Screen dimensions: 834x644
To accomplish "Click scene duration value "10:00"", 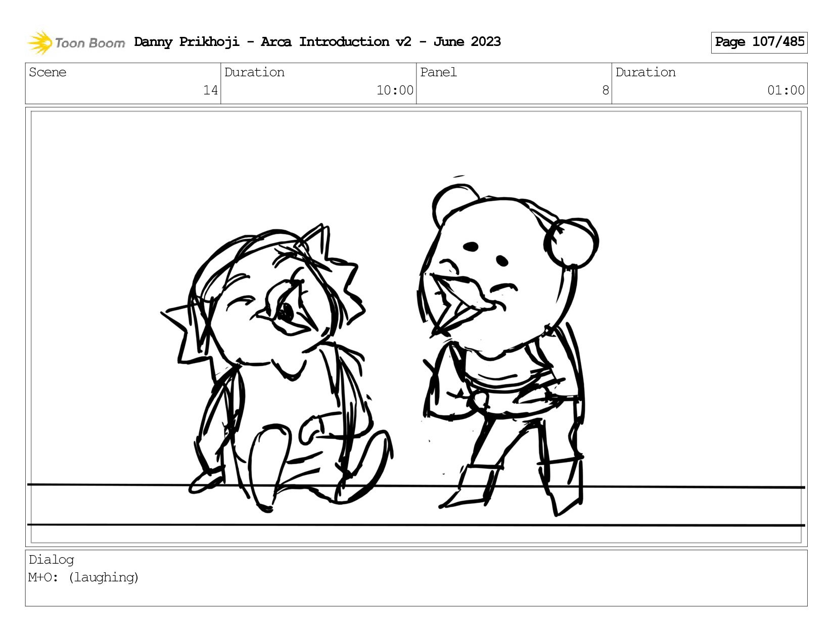I will coord(395,90).
